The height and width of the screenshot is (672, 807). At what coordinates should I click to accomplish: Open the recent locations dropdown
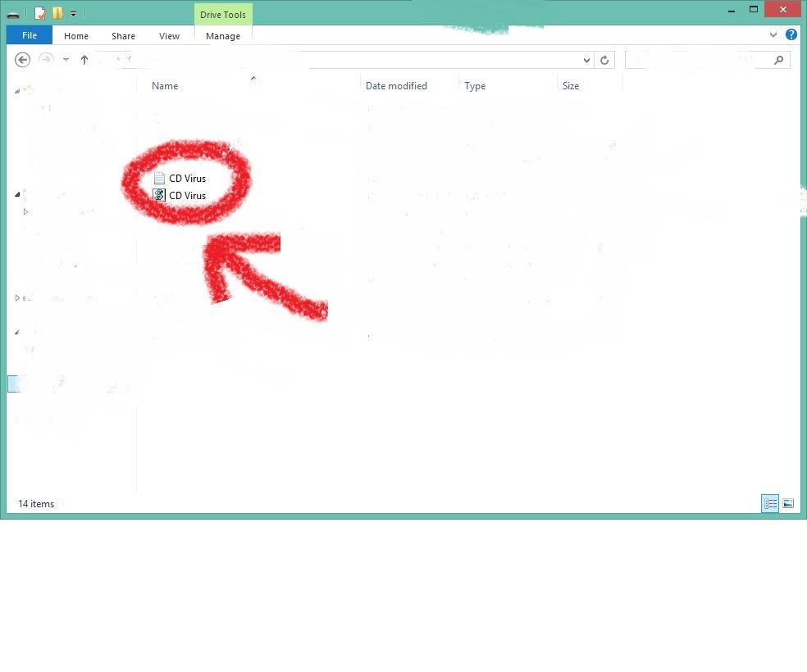click(x=66, y=60)
